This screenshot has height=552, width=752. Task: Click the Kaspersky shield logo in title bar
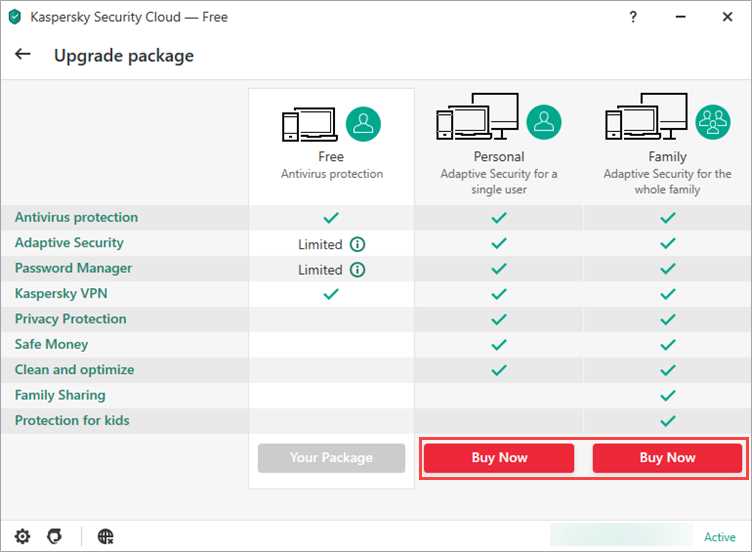[15, 17]
